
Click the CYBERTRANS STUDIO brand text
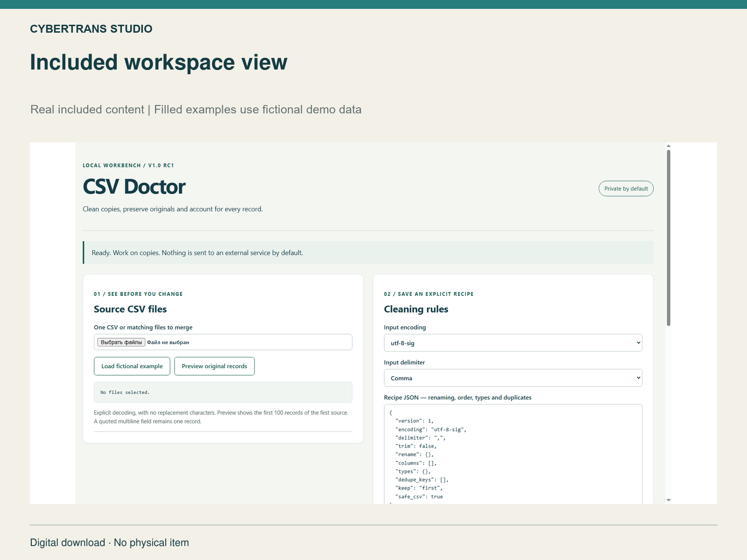click(x=91, y=29)
